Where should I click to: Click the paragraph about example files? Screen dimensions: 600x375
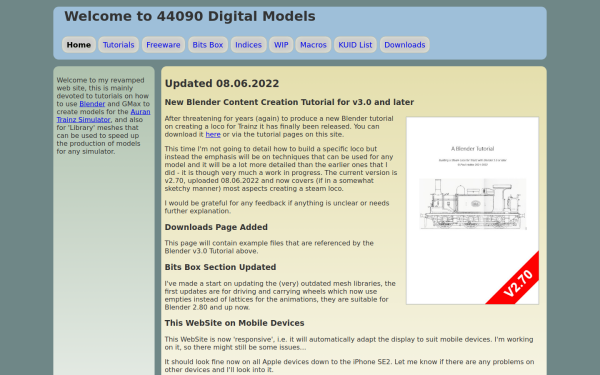(x=269, y=247)
